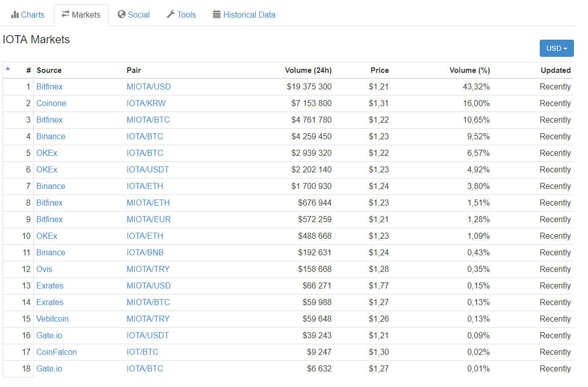Open Bitfinex source link in row 8
588x387 pixels.
click(x=49, y=203)
